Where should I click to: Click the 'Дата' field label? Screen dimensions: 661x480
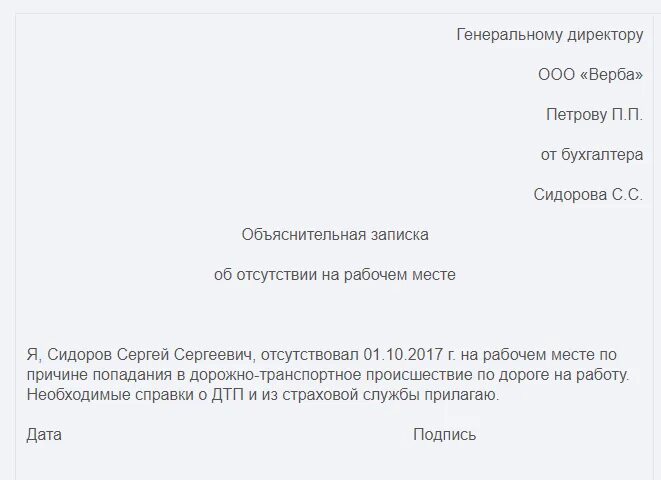pos(44,435)
